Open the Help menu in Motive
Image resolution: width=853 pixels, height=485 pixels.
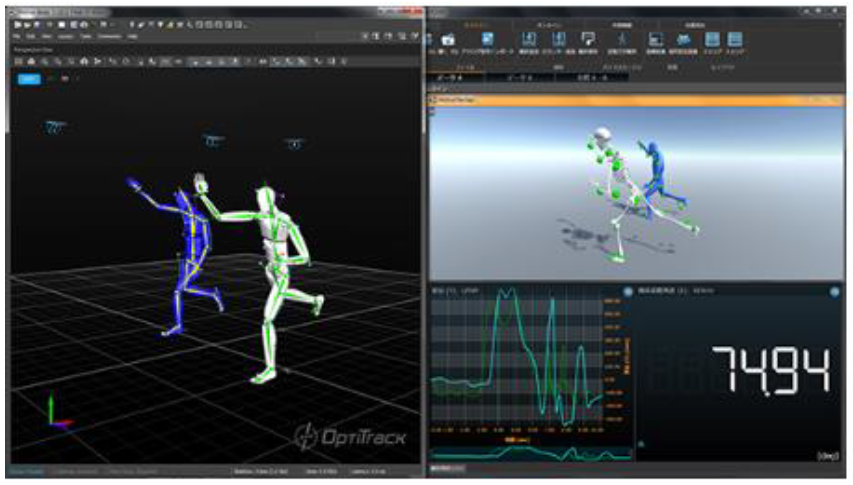click(133, 36)
